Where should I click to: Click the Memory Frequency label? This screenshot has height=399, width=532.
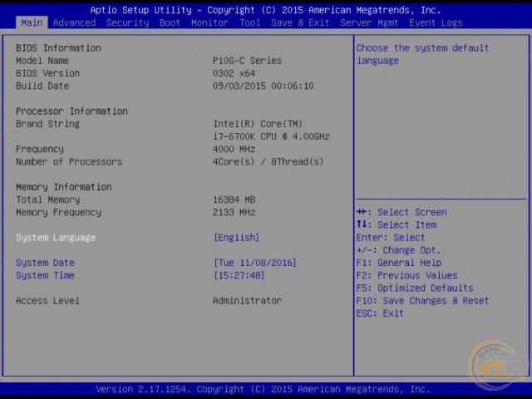pos(58,212)
